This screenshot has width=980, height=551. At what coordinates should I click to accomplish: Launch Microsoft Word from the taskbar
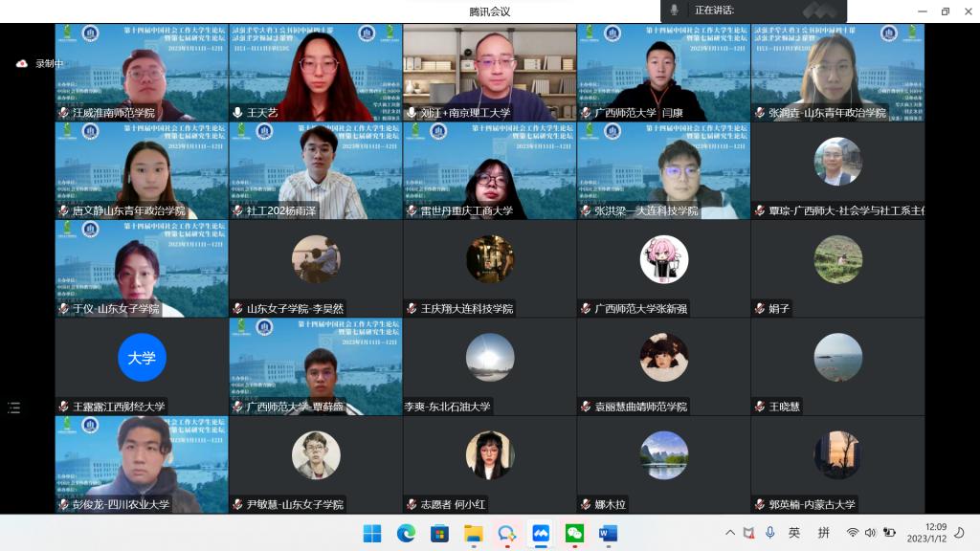tap(608, 533)
